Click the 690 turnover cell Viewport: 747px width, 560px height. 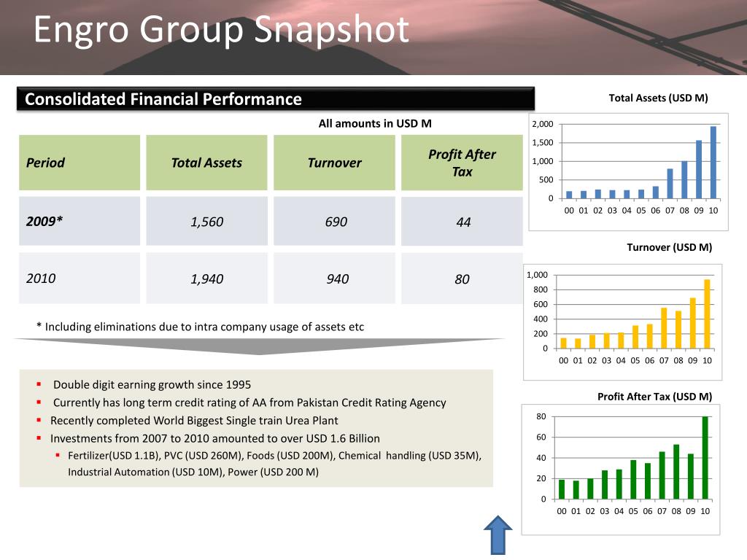pos(334,221)
